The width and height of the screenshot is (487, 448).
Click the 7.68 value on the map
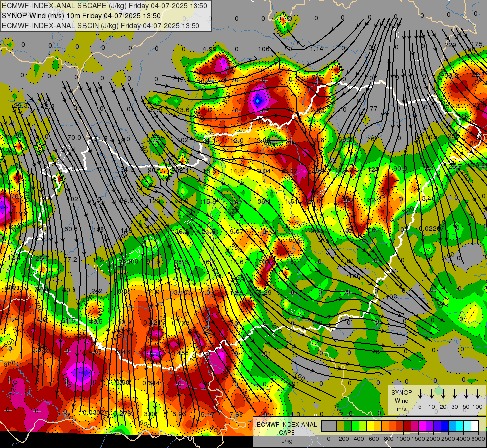[x=236, y=414]
